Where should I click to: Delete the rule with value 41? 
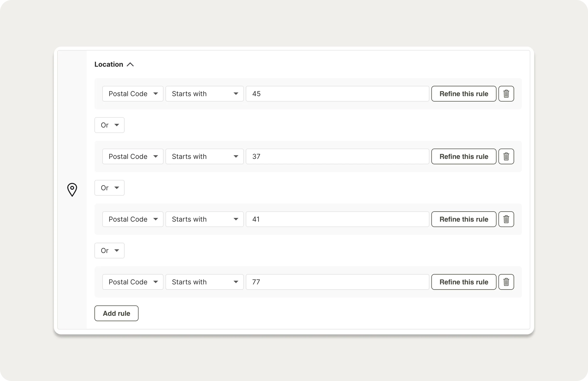tap(506, 219)
